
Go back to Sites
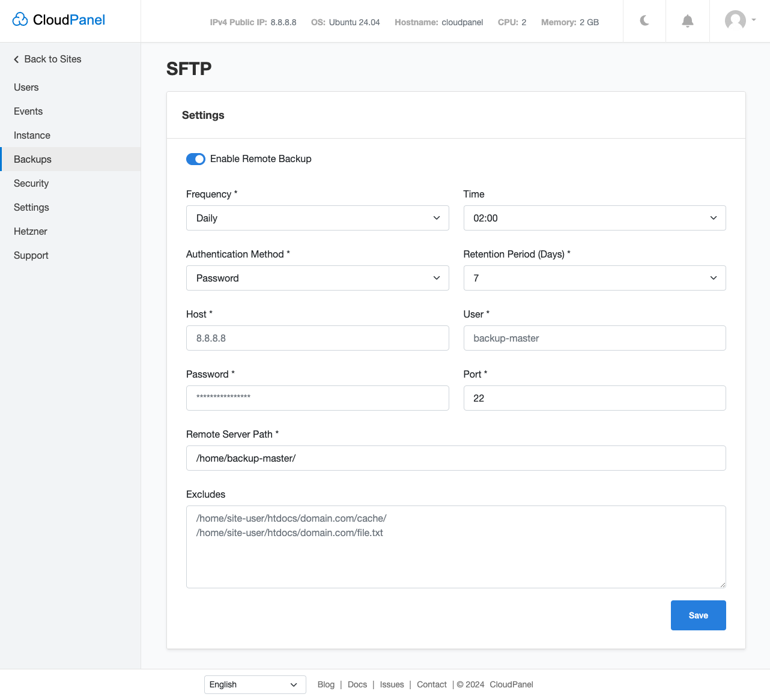click(47, 59)
